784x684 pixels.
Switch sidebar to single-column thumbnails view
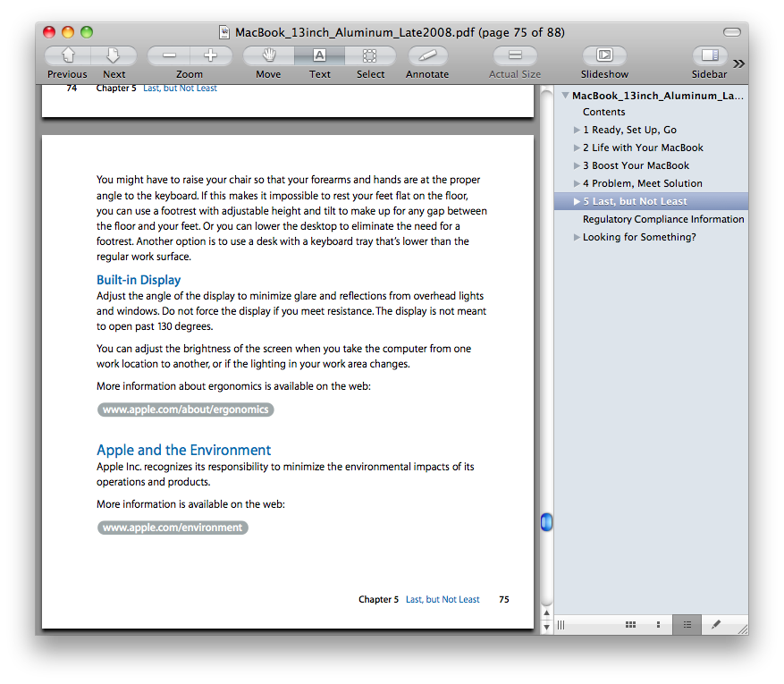point(658,624)
